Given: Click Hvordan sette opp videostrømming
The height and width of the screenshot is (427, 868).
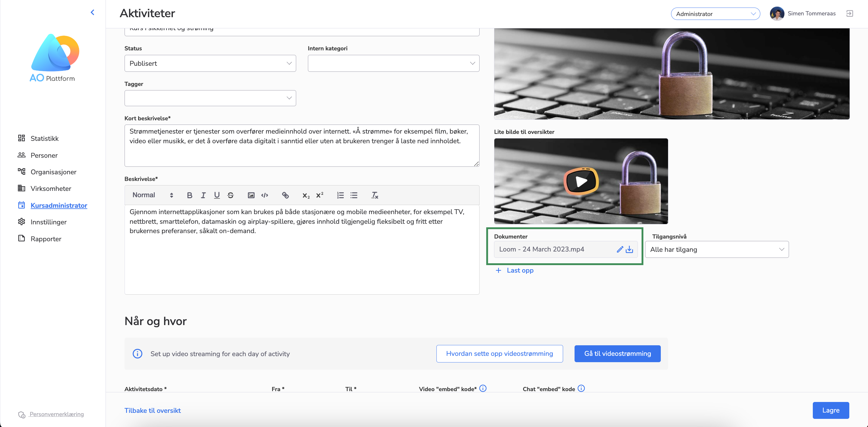Looking at the screenshot, I should pos(499,353).
